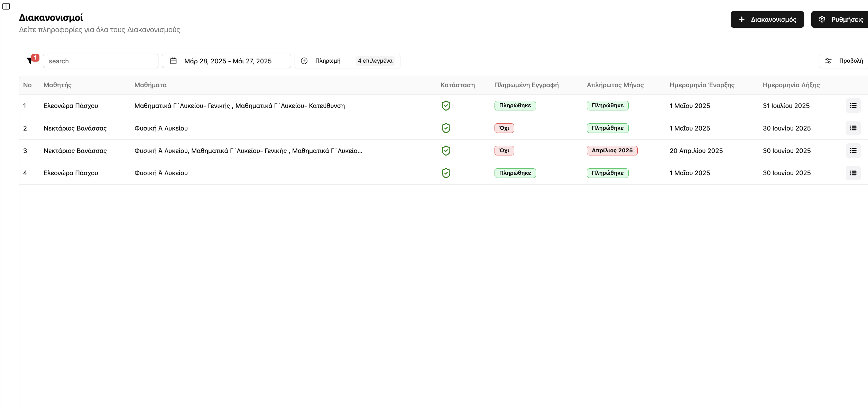Open row 4 list actions icon

point(853,173)
